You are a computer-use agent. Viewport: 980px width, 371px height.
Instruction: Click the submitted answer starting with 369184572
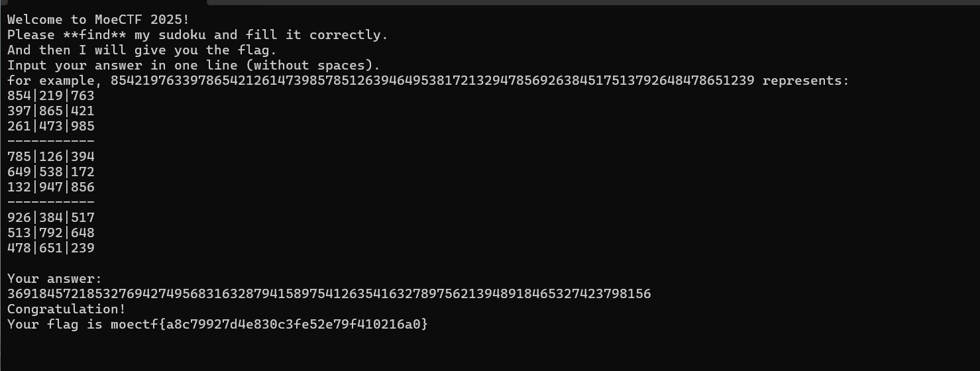click(329, 294)
